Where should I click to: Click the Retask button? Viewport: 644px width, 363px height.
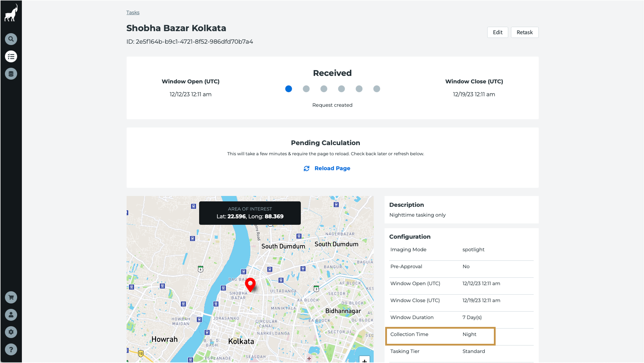coord(525,32)
